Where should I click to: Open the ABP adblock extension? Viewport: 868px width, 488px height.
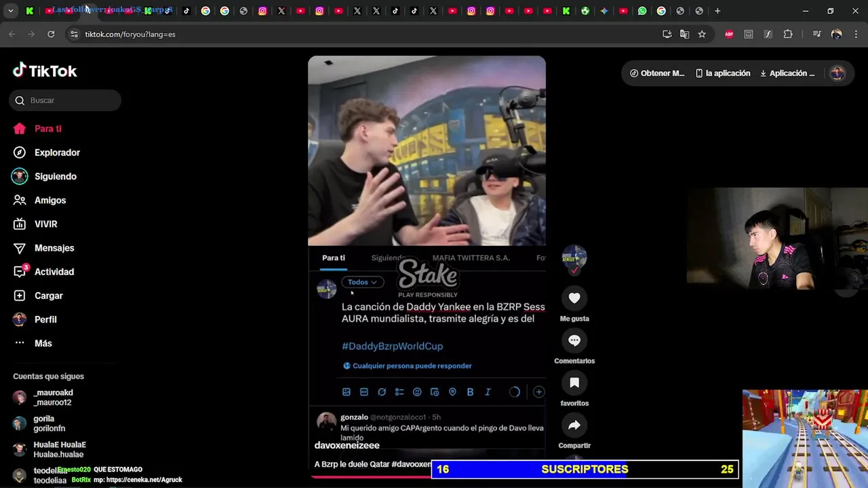coord(729,34)
